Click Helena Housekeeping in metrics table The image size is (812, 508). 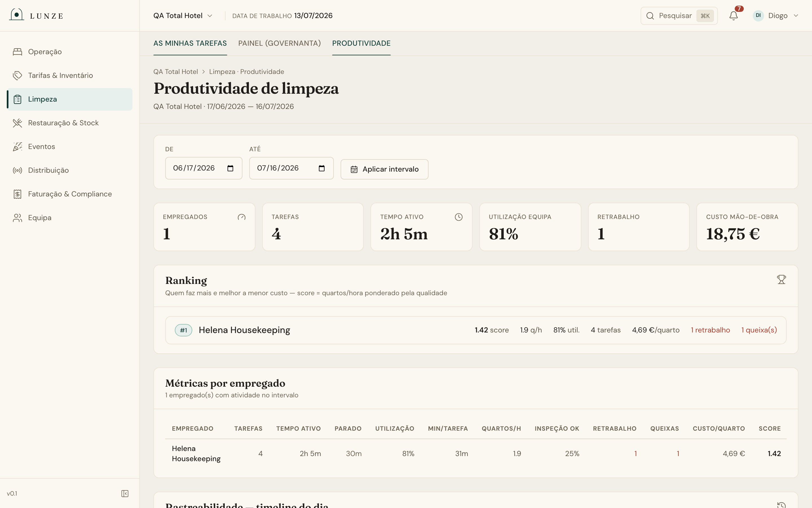(x=196, y=454)
